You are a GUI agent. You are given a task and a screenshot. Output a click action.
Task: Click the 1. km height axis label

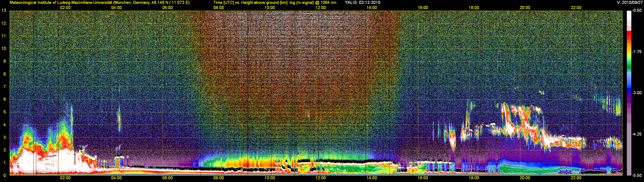pyautogui.click(x=5, y=163)
